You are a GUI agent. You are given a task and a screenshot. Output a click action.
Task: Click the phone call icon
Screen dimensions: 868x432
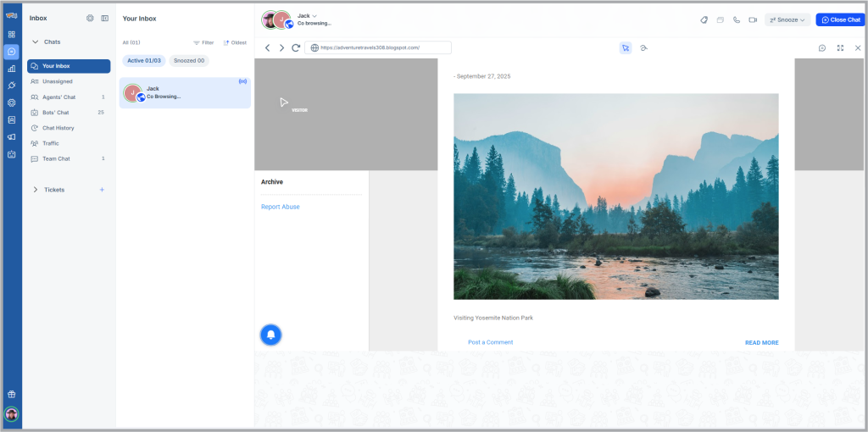point(737,19)
